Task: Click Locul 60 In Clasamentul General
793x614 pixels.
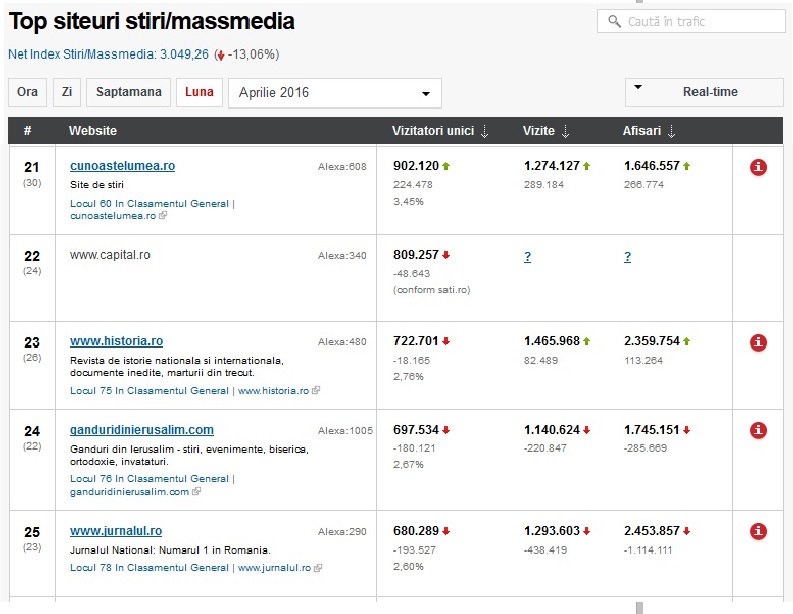Action: point(149,204)
